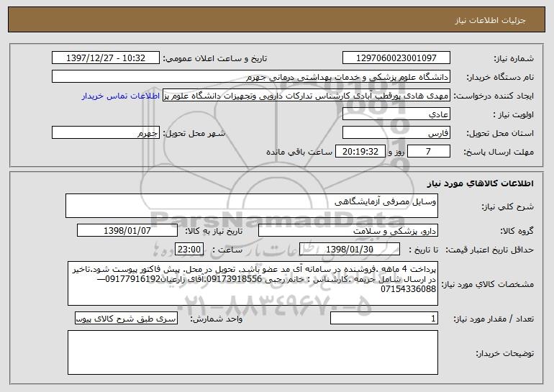The height and width of the screenshot is (392, 554).
Task: Click the label تاریخ و ساعت اعلان عمومی
Action: pos(215,58)
